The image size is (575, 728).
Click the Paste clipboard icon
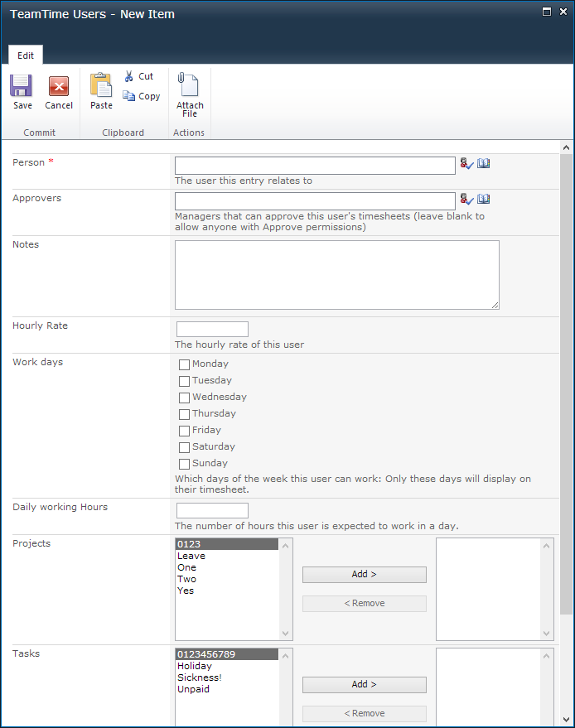(101, 86)
